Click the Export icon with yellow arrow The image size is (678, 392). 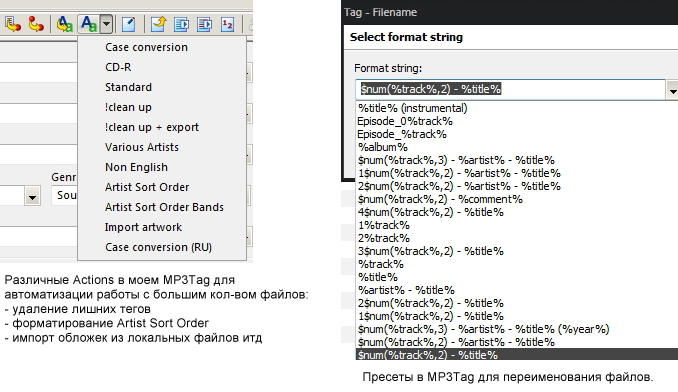pyautogui.click(x=158, y=24)
